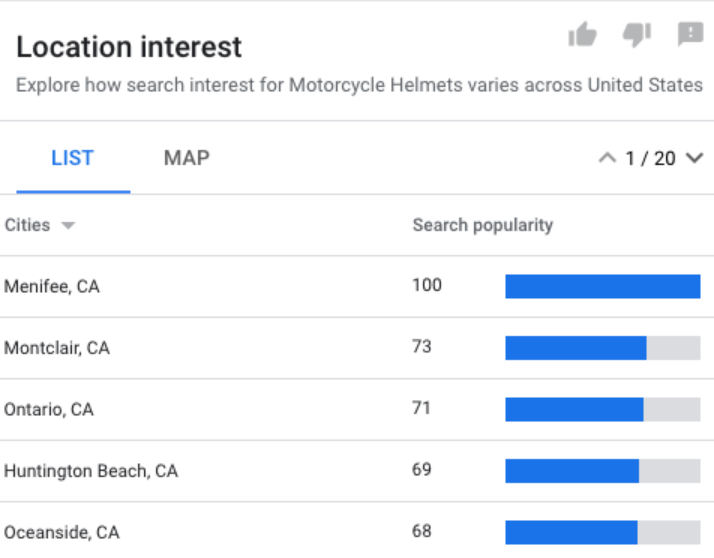The image size is (714, 558).
Task: Select the Huntington Beach, CA city
Action: pyautogui.click(x=91, y=471)
